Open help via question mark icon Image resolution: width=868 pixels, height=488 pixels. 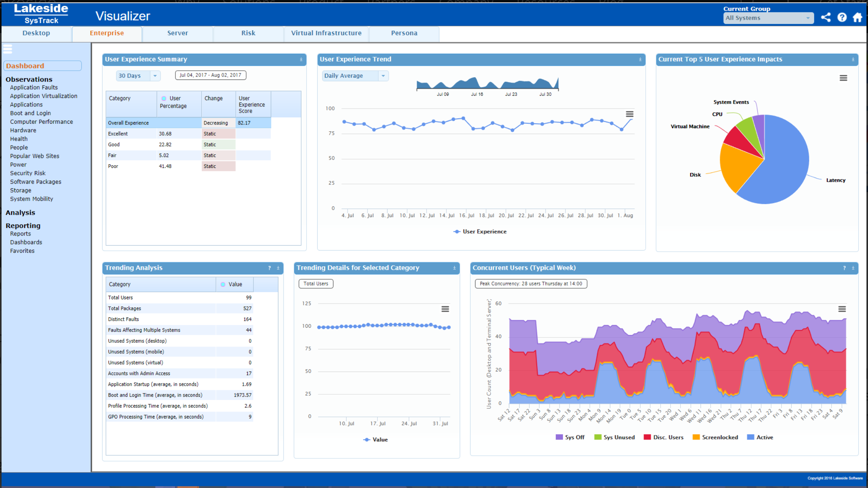(842, 17)
